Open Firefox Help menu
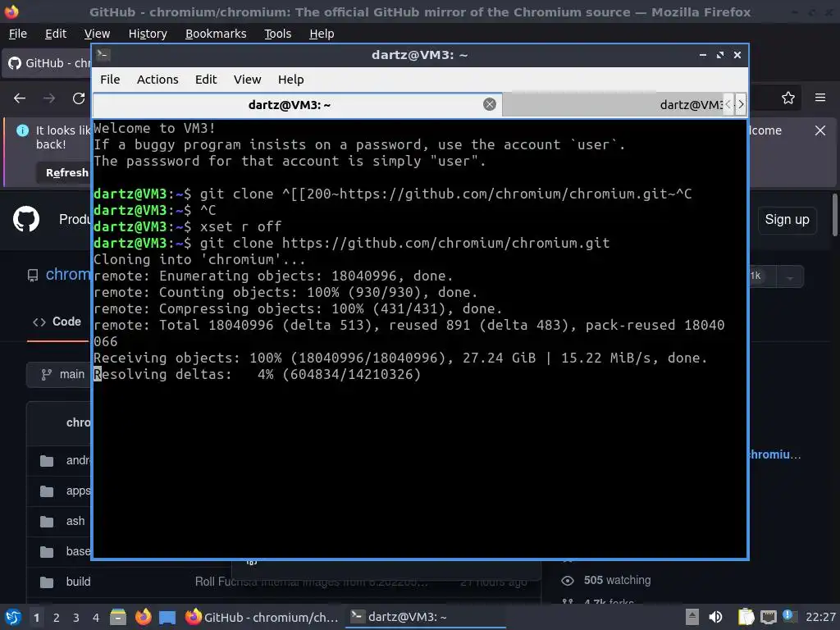Viewport: 840px width, 630px height. pos(322,34)
